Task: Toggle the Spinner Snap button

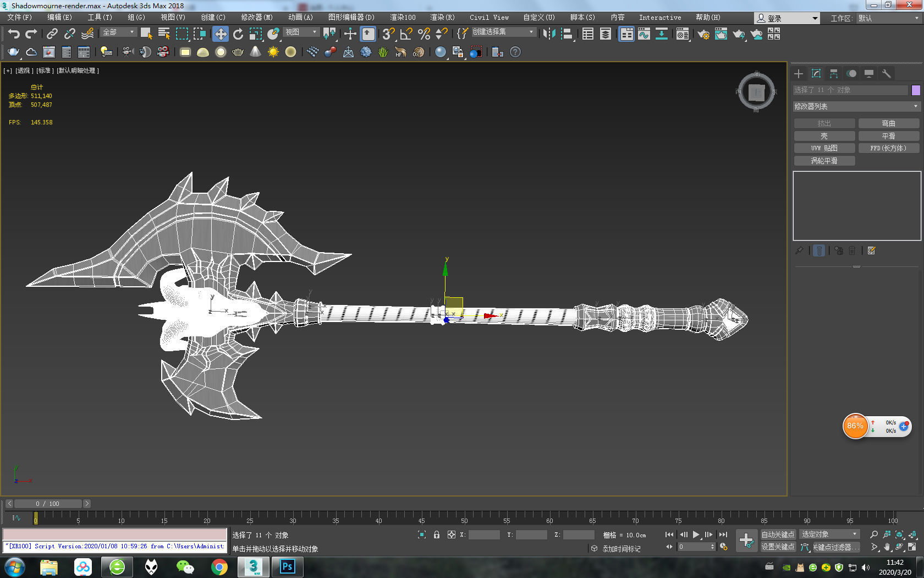Action: [x=441, y=34]
